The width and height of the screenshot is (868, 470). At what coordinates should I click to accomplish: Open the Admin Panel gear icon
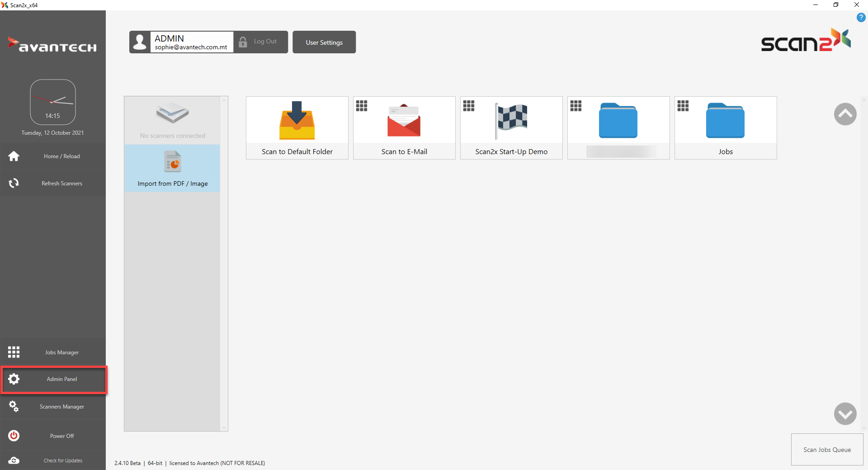coord(14,379)
